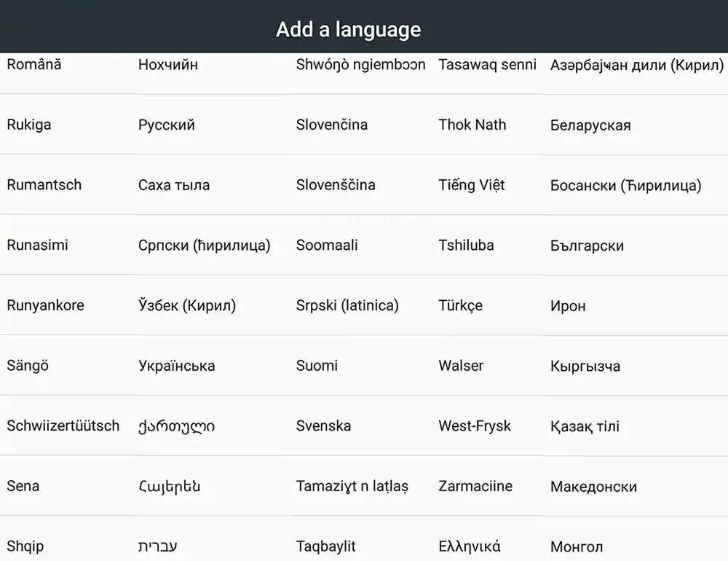The image size is (728, 561).
Task: Select Ελληνικά language option
Action: click(470, 546)
